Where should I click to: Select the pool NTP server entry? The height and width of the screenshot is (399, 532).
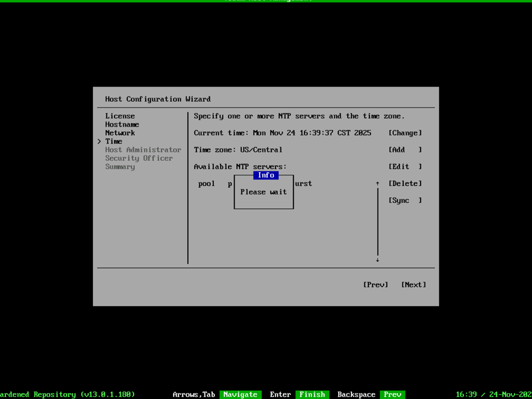207,184
